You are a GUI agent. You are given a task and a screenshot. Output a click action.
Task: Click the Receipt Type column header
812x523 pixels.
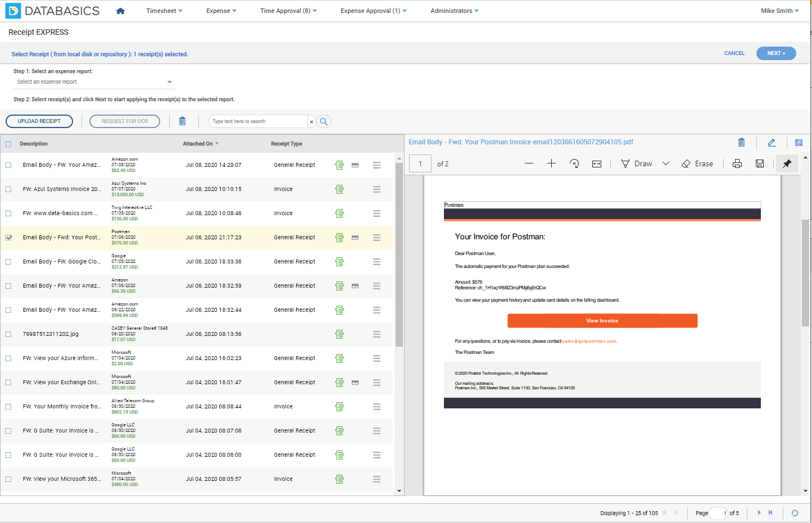(x=287, y=144)
